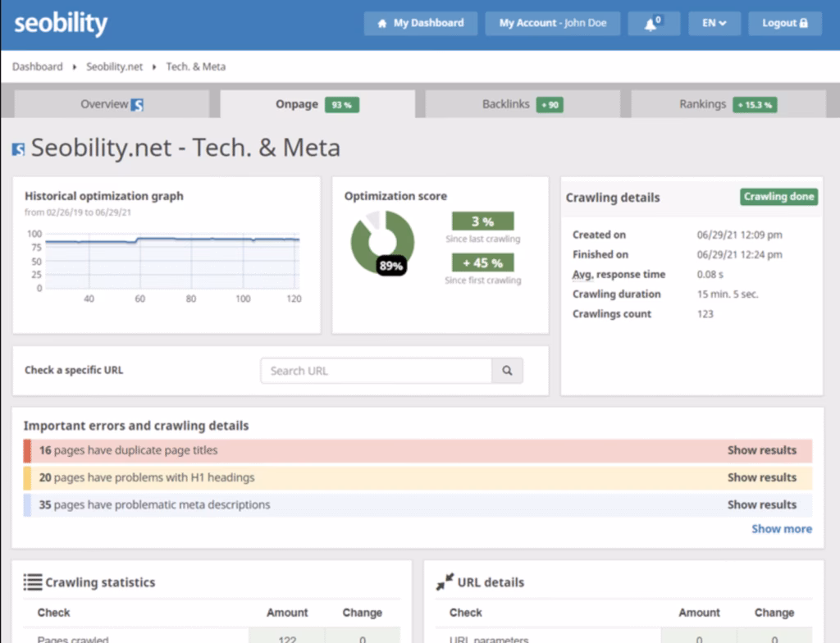
Task: Switch to the Backlinks tab
Action: [521, 104]
